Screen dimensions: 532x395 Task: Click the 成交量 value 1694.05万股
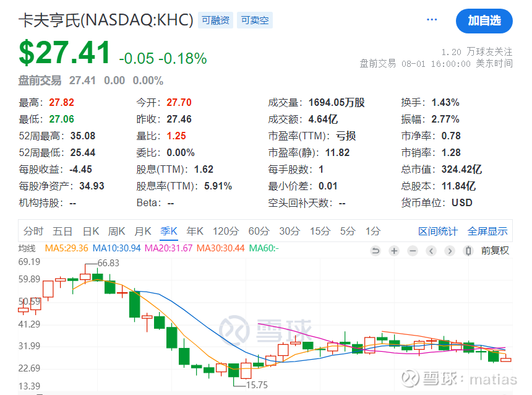click(x=337, y=102)
